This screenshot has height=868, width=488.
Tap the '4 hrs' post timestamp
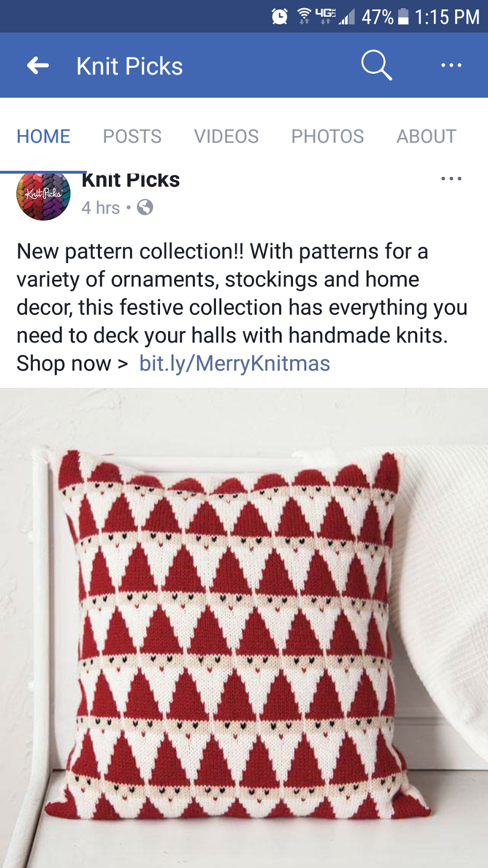point(101,207)
